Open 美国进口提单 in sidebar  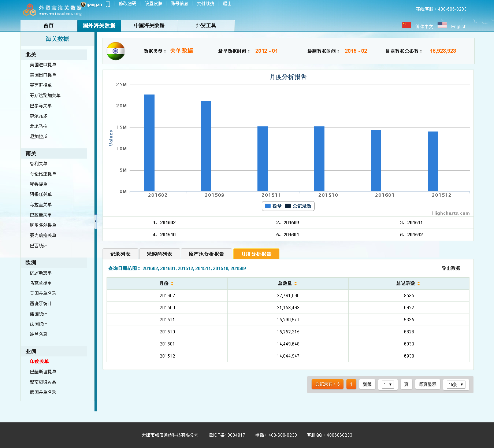coord(43,65)
